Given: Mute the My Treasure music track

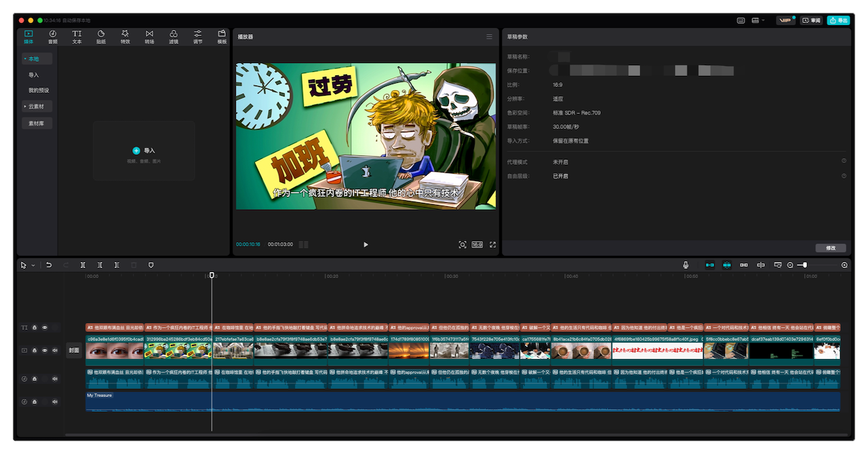Looking at the screenshot, I should point(55,402).
